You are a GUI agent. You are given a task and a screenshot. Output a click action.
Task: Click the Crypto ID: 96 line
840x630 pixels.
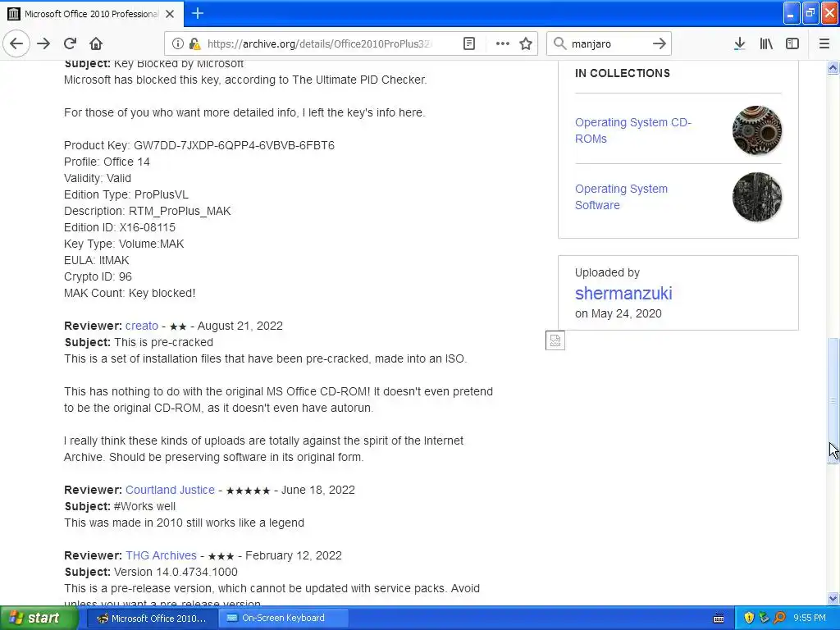point(98,276)
